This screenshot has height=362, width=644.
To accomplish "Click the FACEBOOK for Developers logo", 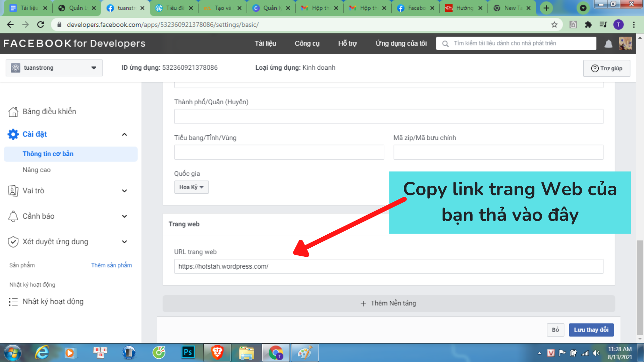I will [x=74, y=44].
